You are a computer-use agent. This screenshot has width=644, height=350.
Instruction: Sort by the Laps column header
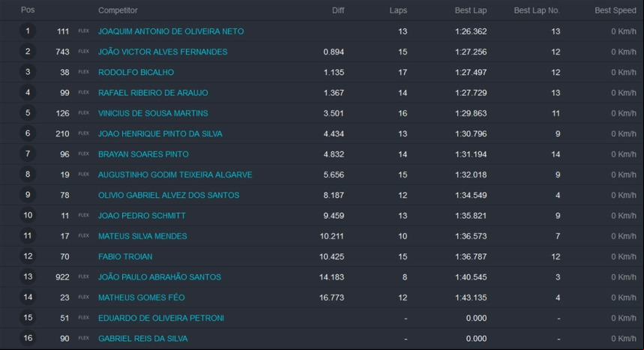(x=398, y=10)
